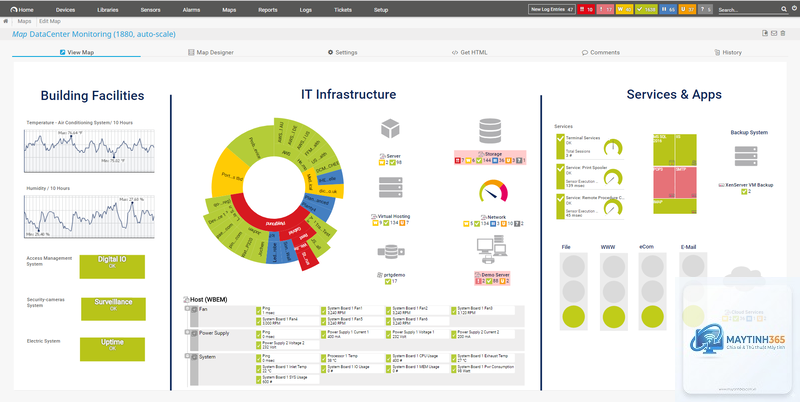Click the sunburst chart red center ring

point(276,223)
